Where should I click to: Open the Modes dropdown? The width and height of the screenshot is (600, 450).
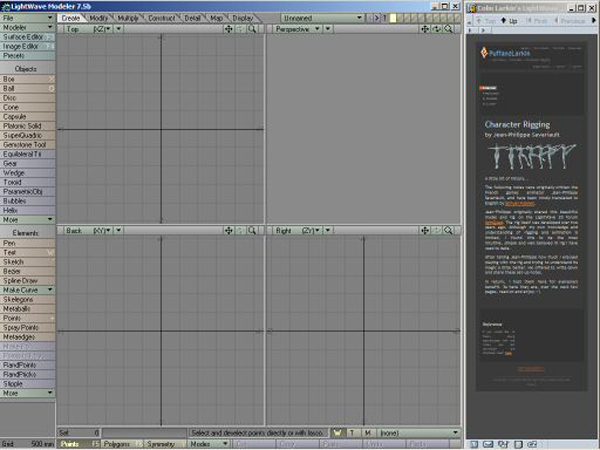point(208,444)
